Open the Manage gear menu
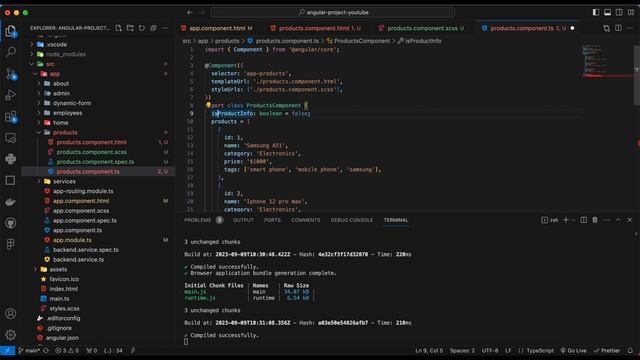640x360 pixels. coord(11,335)
